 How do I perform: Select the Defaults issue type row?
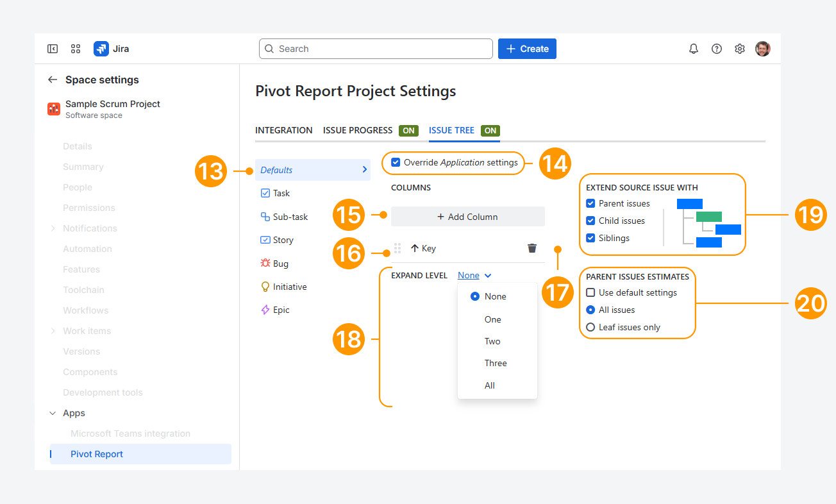point(313,170)
